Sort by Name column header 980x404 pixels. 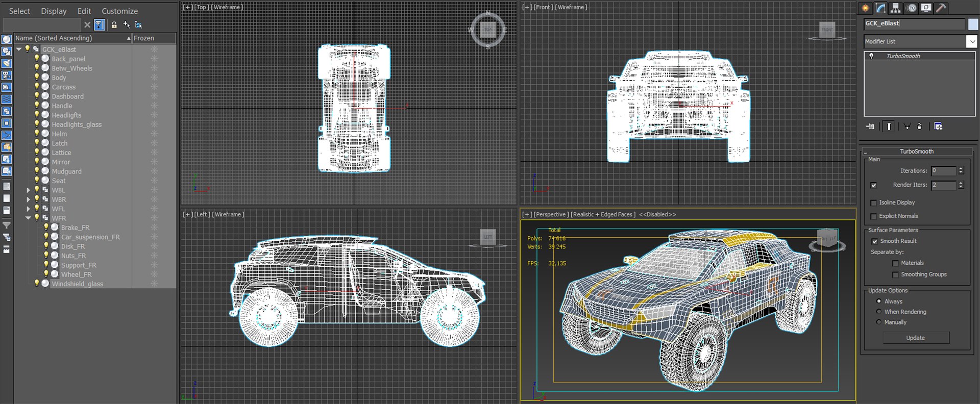pos(73,38)
